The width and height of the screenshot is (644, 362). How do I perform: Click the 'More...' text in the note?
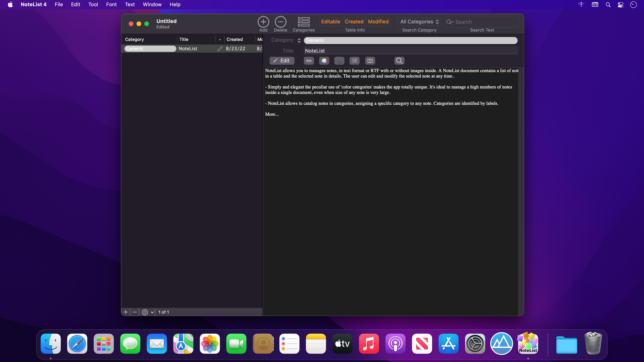(x=272, y=114)
